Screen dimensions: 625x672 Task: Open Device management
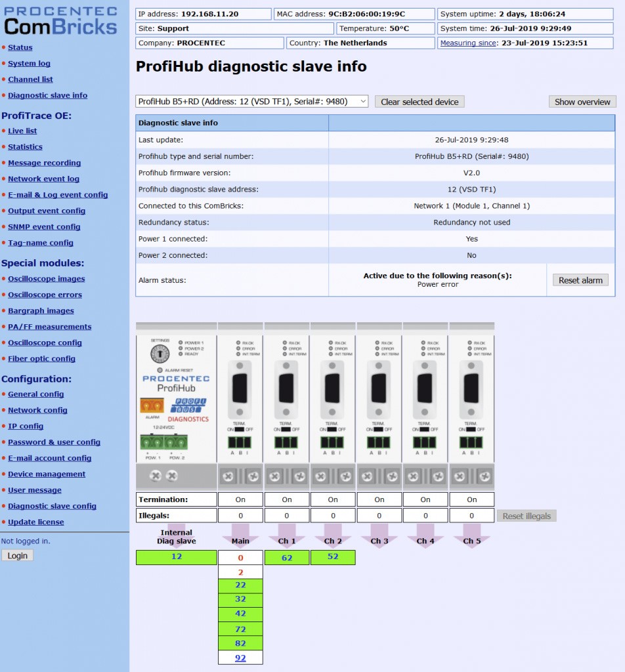(x=47, y=474)
